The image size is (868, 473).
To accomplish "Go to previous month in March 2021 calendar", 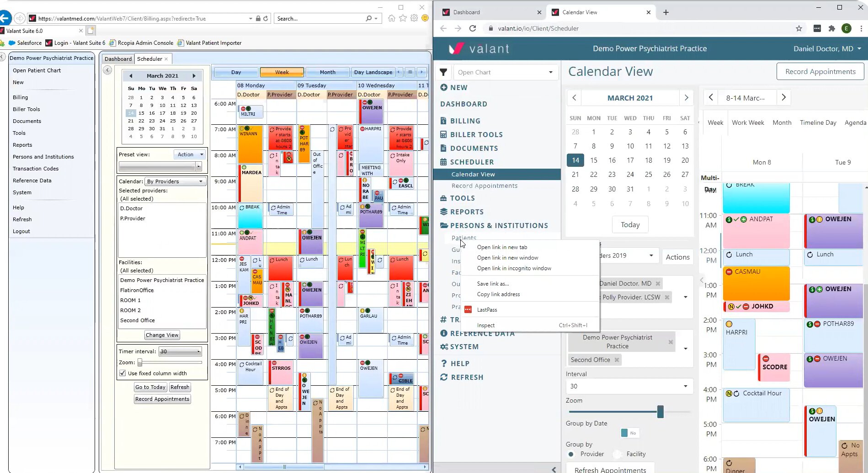I will [574, 98].
